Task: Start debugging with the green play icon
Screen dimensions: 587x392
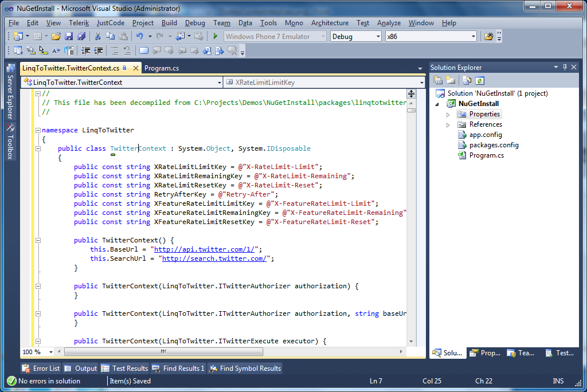Action: [216, 36]
